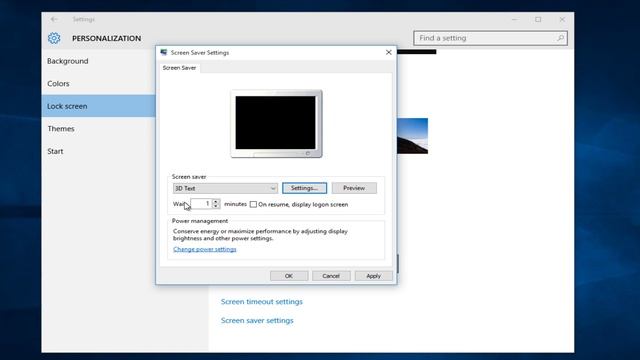Screen dimensions: 640x360
Task: Open Screen saver settings link
Action: click(x=257, y=320)
